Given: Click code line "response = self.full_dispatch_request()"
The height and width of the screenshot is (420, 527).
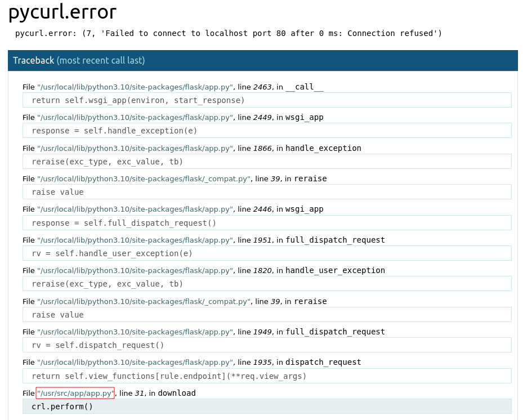Looking at the screenshot, I should tap(267, 223).
